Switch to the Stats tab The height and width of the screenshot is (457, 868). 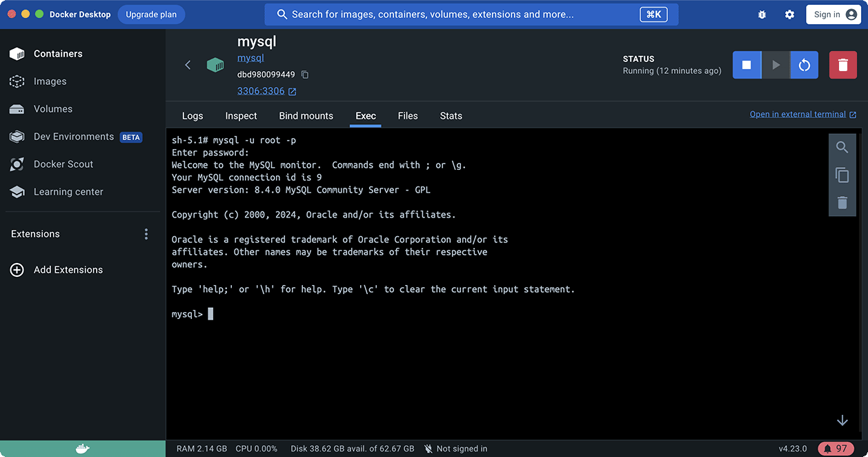coord(451,115)
